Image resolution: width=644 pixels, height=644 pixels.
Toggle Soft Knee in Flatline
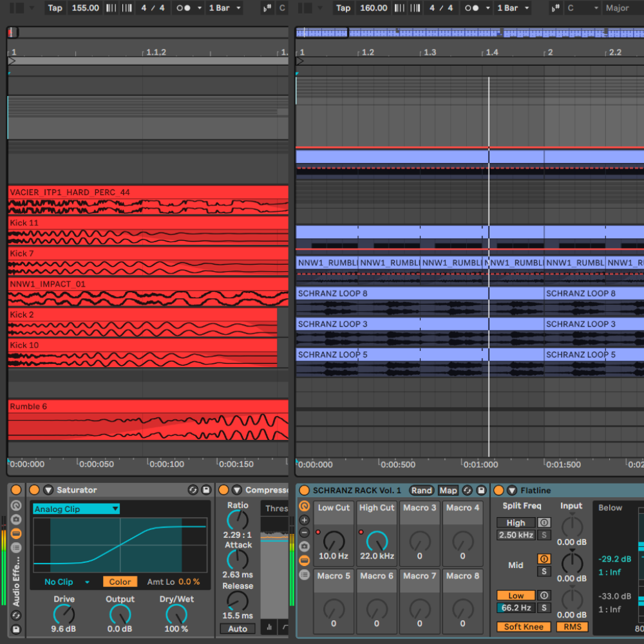coord(523,627)
